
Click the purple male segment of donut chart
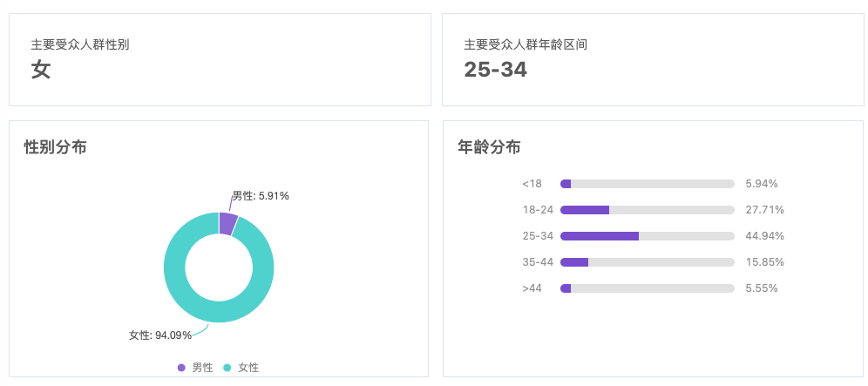click(227, 223)
